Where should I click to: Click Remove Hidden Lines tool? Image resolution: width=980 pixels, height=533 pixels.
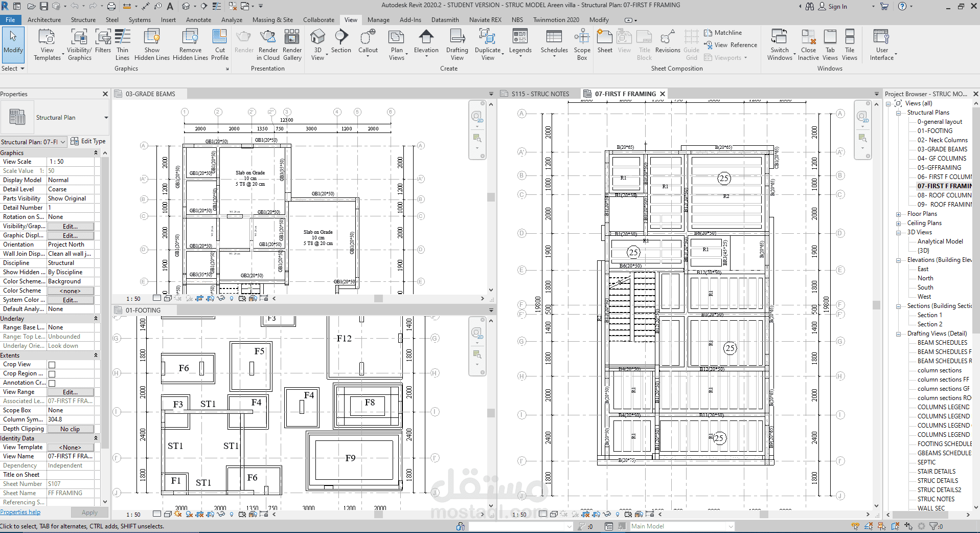click(x=190, y=45)
